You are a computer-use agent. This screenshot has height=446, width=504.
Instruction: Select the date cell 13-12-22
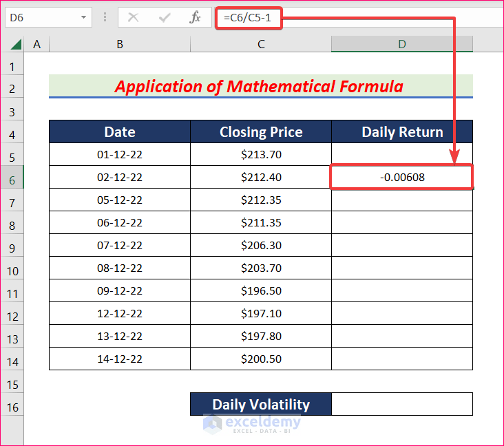click(x=120, y=336)
